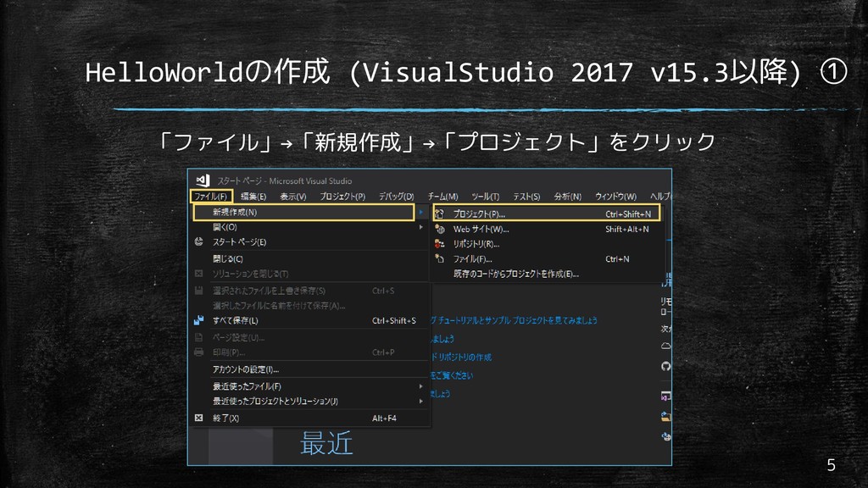Expand the 新規作成(N) submenu arrow
This screenshot has height=488, width=868.
click(420, 213)
